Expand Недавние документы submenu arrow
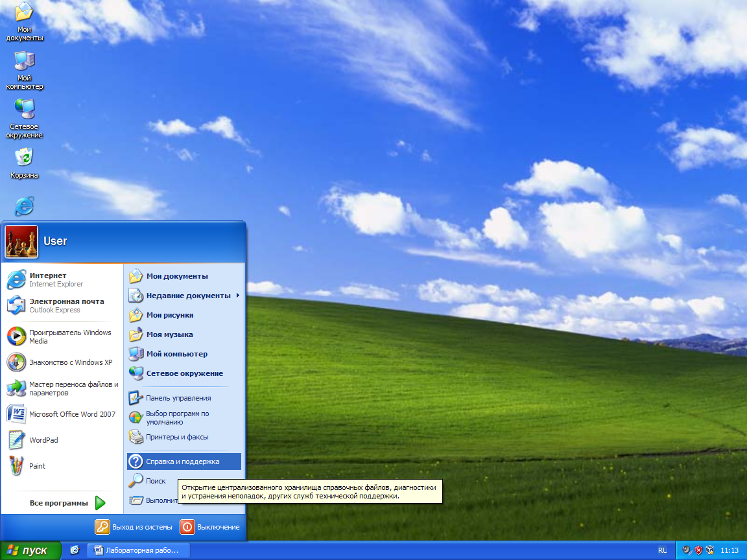The height and width of the screenshot is (560, 747). 237,296
